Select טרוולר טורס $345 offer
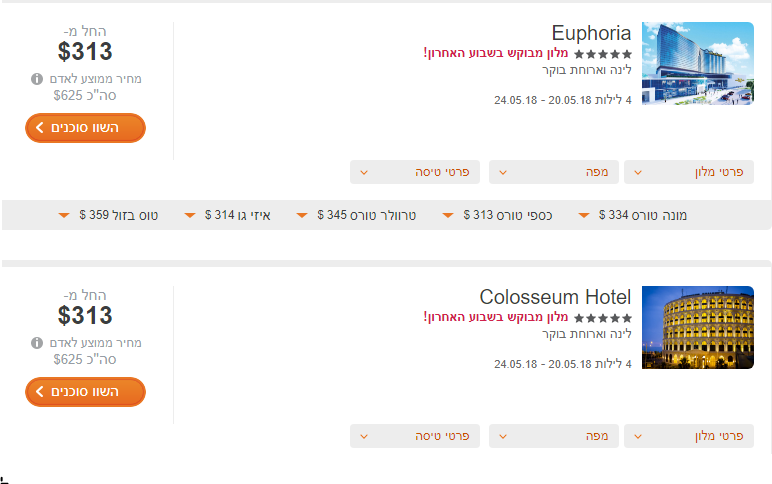The height and width of the screenshot is (484, 772). pyautogui.click(x=356, y=215)
